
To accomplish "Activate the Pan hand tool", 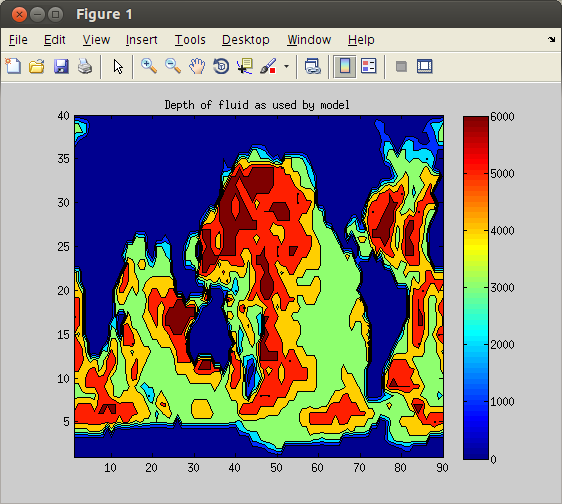I will [x=197, y=66].
